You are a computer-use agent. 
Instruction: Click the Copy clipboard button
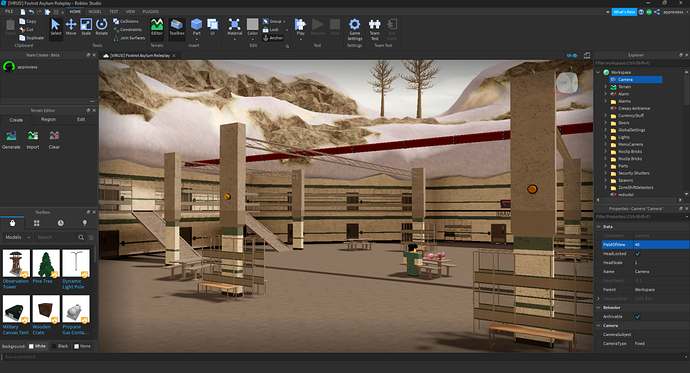coord(28,21)
